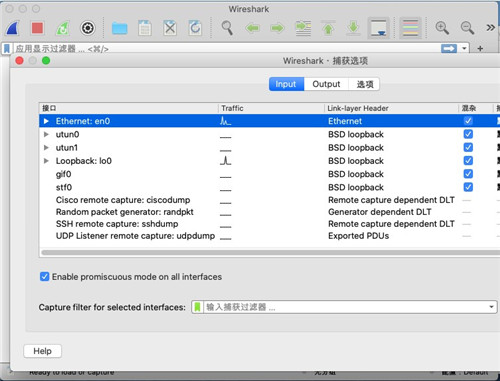Viewport: 500px width, 381px height.
Task: Expand the utun0 interface details
Action: pyautogui.click(x=46, y=134)
